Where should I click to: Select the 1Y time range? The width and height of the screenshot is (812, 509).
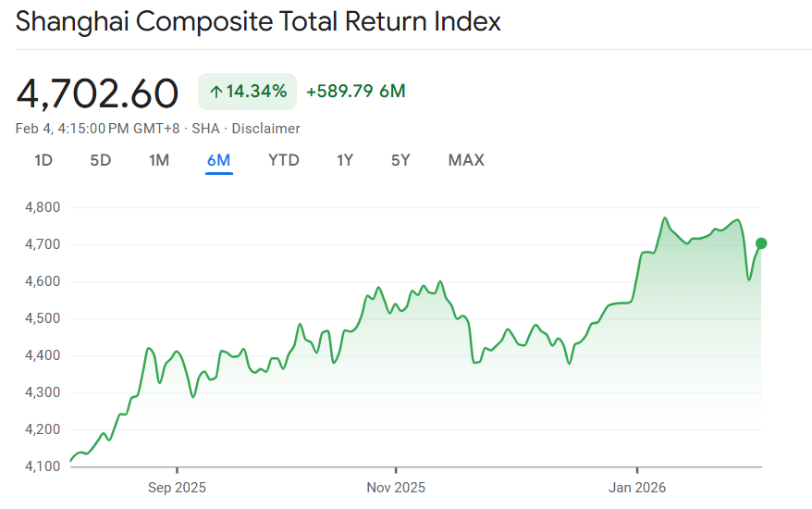tap(345, 160)
